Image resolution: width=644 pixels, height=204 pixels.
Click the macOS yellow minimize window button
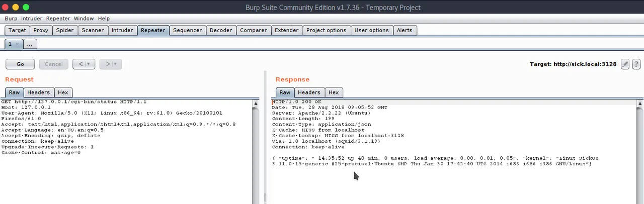16,7
